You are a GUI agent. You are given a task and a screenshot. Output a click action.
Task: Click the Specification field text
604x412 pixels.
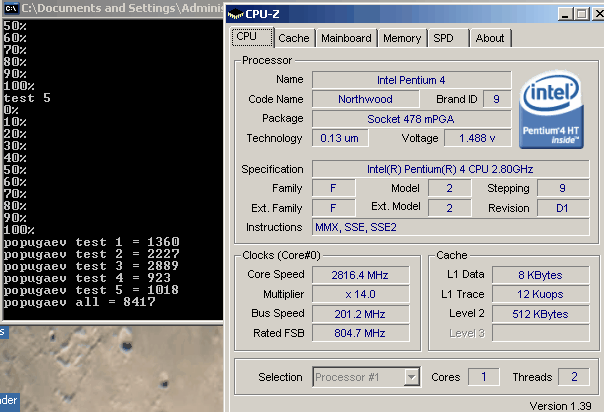(x=450, y=169)
